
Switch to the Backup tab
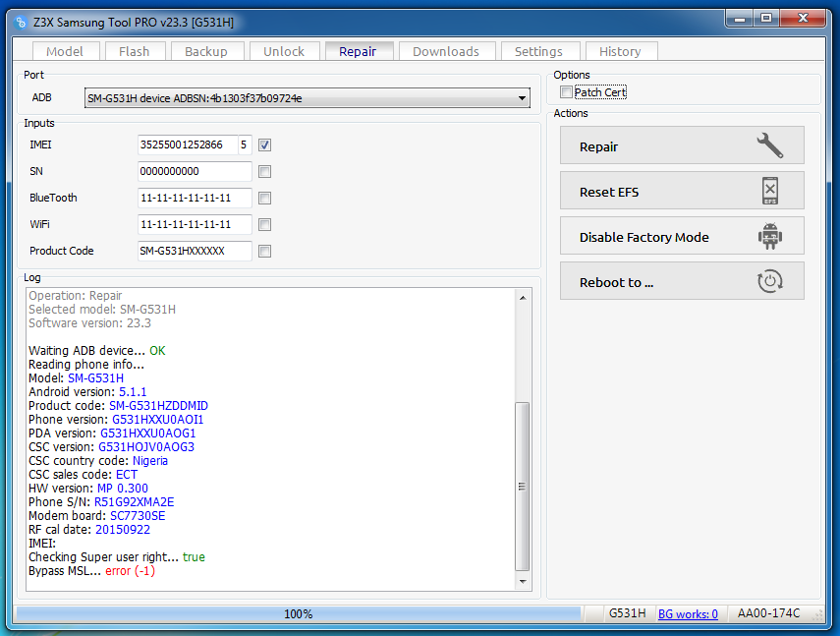[206, 51]
